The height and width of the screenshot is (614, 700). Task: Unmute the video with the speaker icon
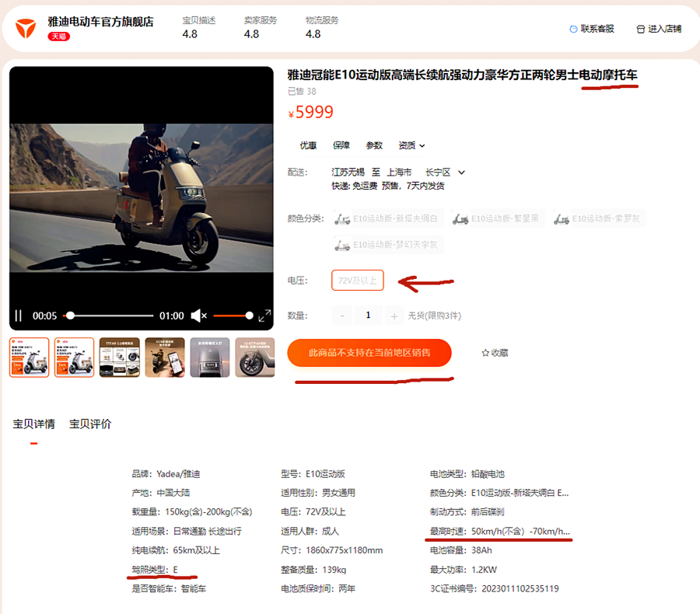198,316
